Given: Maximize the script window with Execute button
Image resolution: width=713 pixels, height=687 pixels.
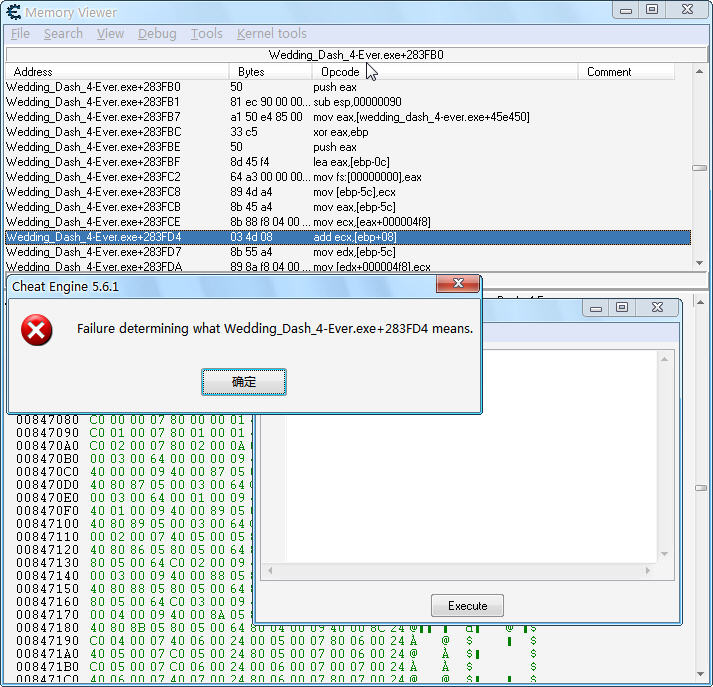Looking at the screenshot, I should pos(621,308).
